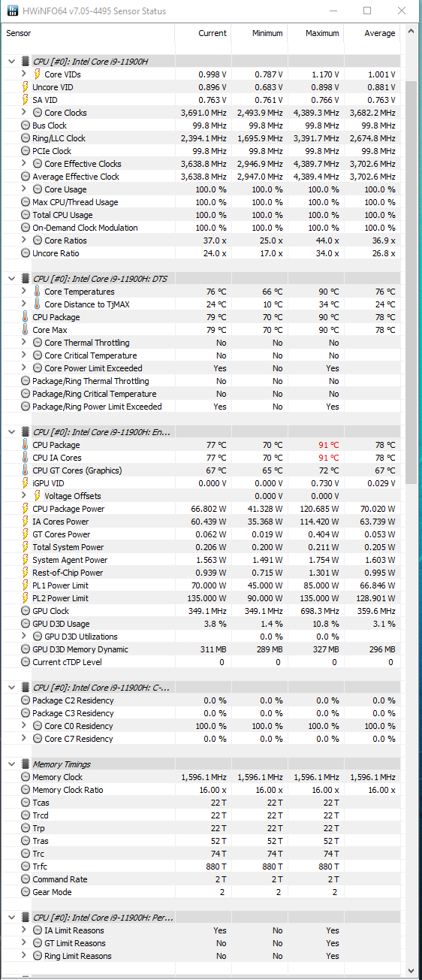Collapse the Memory Timings group

pos(11,764)
